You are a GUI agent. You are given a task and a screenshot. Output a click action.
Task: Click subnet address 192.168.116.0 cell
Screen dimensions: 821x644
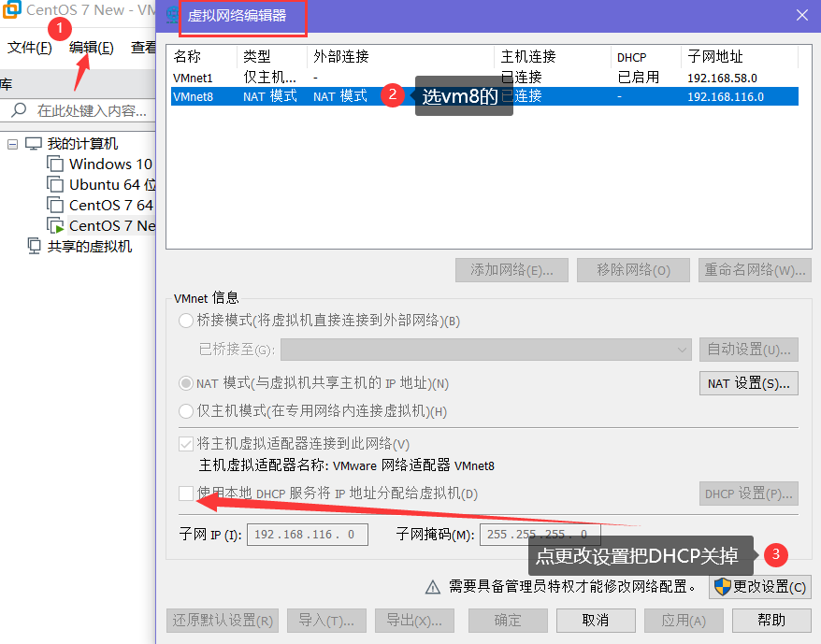[726, 97]
